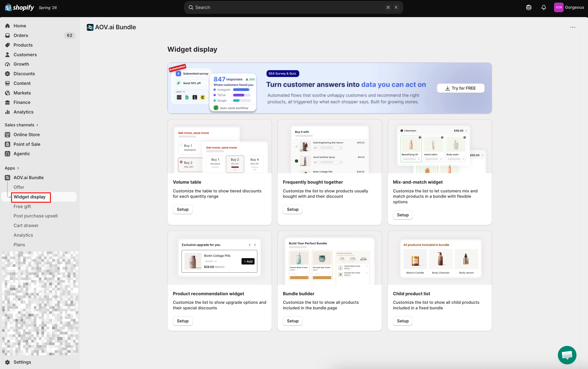Click the Discounts badge icon

(x=7, y=74)
